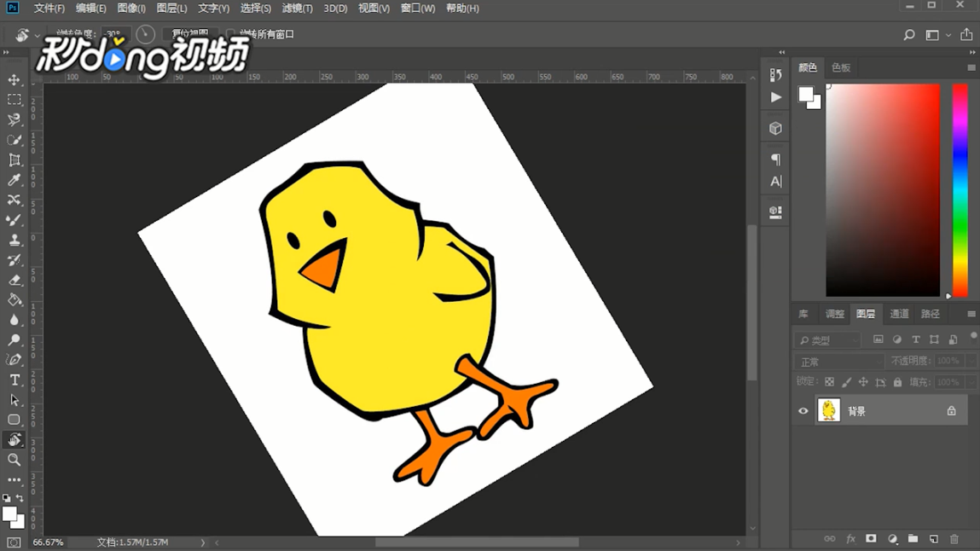Switch to the 路径 tab
980x551 pixels.
930,314
